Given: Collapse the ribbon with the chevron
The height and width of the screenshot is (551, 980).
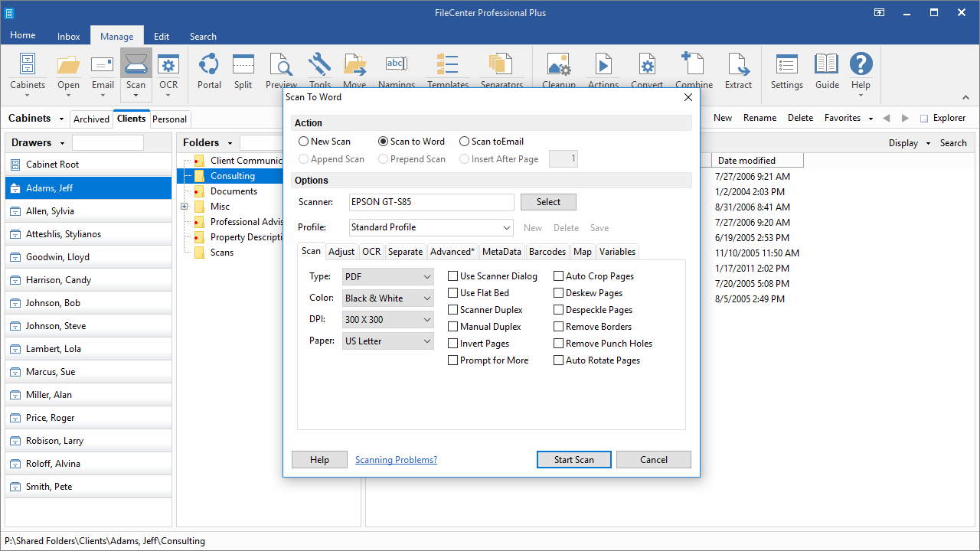Looking at the screenshot, I should tap(965, 98).
